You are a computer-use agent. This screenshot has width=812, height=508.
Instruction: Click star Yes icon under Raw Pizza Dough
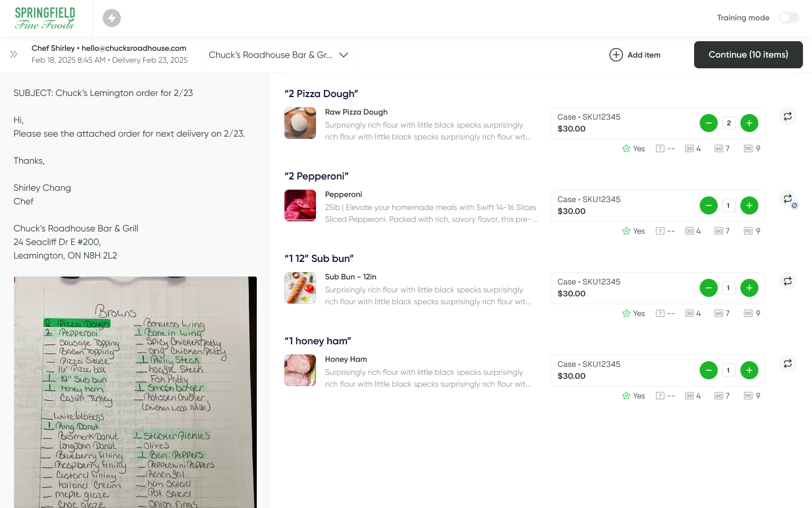(626, 148)
